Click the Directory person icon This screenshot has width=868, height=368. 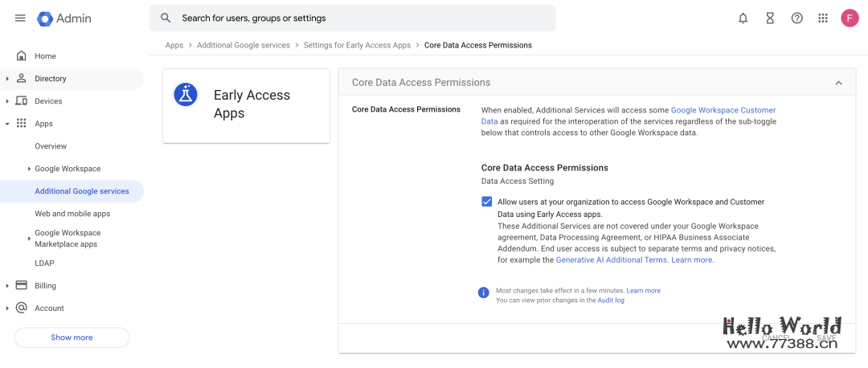[22, 78]
